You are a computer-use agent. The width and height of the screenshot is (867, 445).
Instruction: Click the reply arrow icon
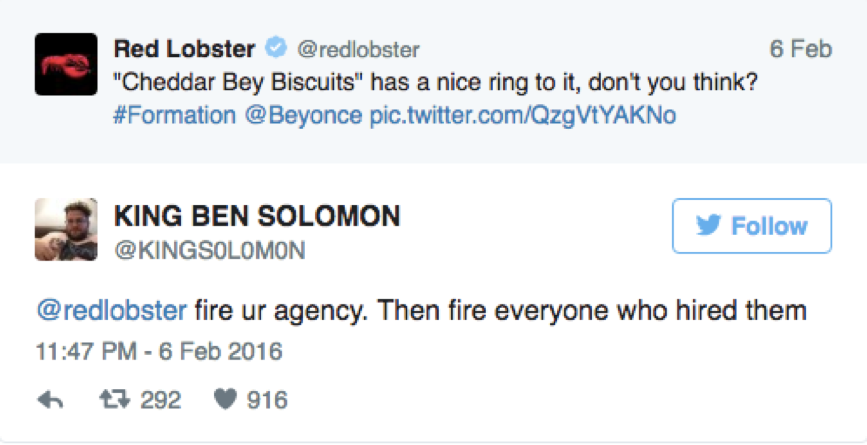coord(50,400)
